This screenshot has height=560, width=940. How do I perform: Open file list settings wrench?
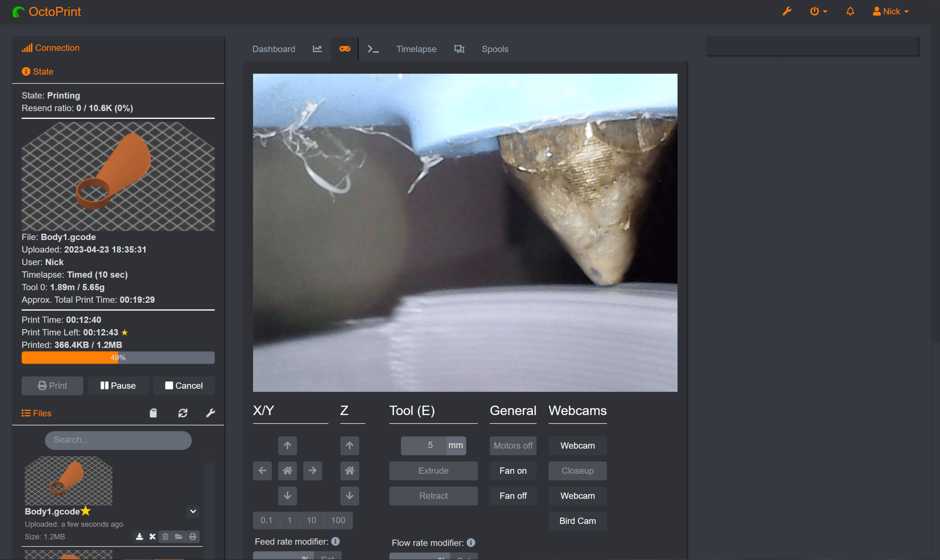click(210, 413)
